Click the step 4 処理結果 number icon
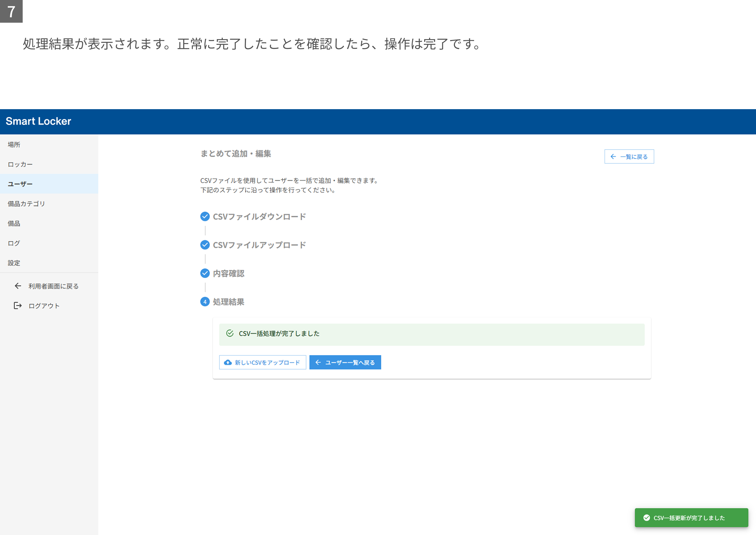Screen dimensions: 756x535 (x=205, y=302)
